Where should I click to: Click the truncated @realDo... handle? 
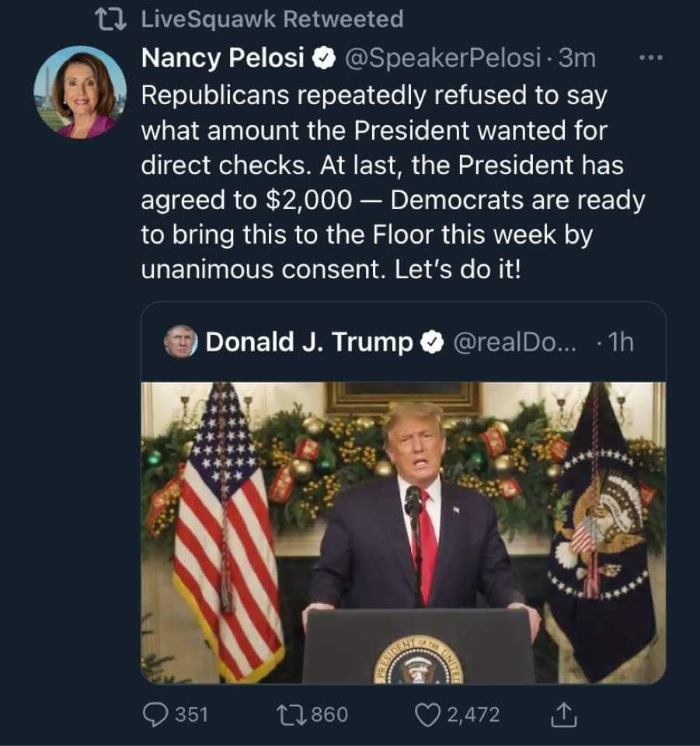[514, 342]
